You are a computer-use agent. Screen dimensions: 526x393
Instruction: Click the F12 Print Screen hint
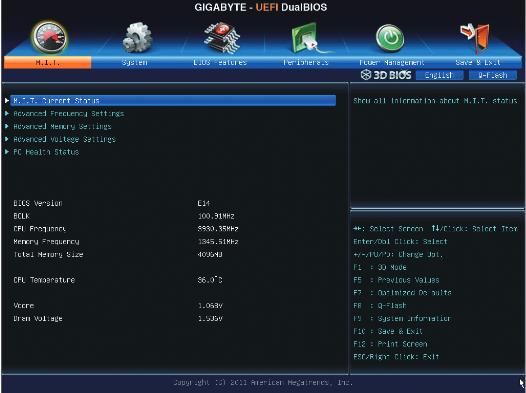point(390,344)
